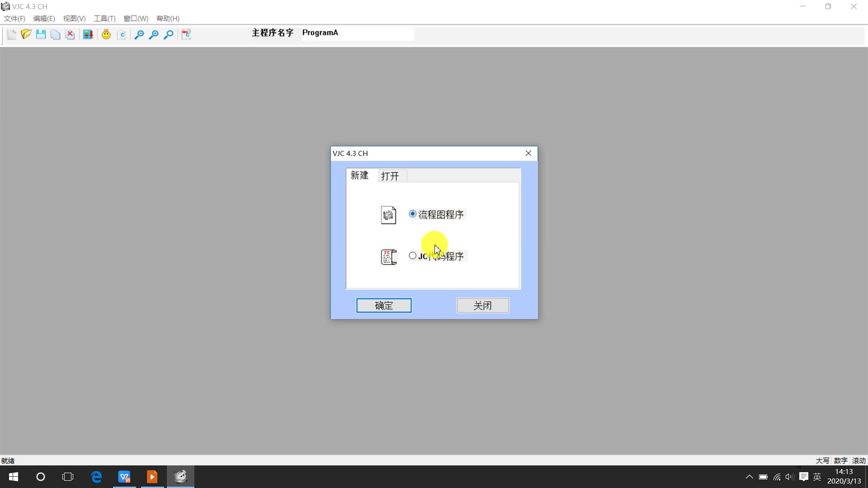868x488 pixels.
Task: Close the VJC 4.3 CH dialog
Action: pyautogui.click(x=528, y=153)
